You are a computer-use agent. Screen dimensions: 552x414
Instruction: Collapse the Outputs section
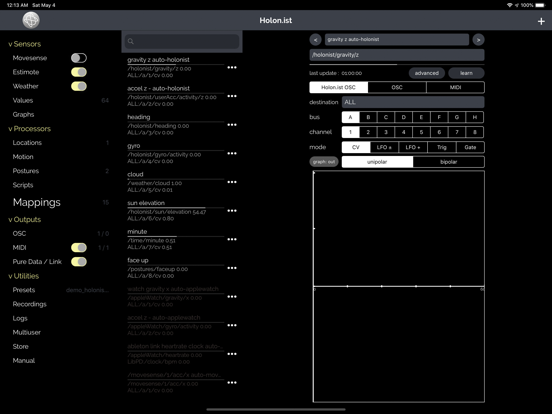point(25,219)
